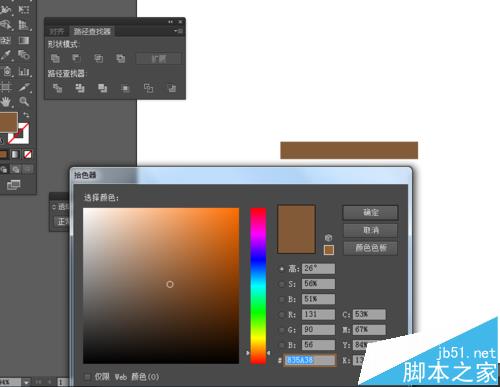Viewport: 500px width, 387px height.
Task: Select the Width tool in the toolbar
Action: click(x=6, y=10)
